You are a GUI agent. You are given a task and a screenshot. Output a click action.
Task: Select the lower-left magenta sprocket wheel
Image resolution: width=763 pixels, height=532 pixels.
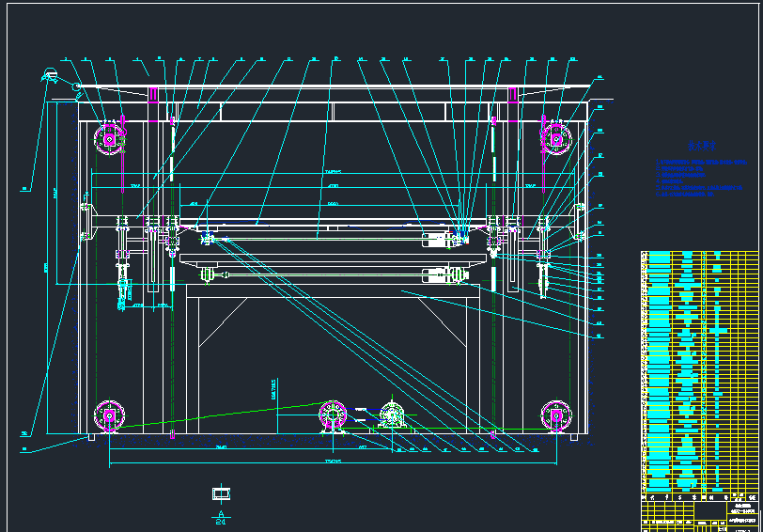point(110,416)
